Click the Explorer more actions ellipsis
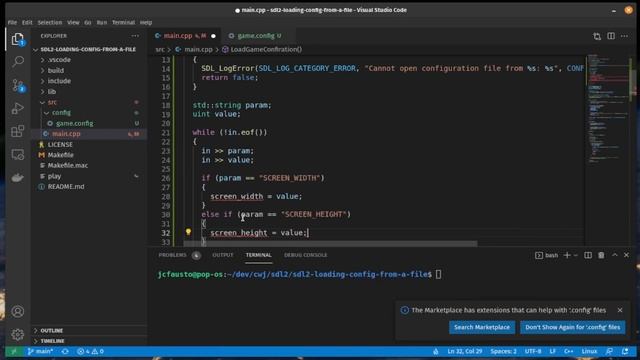Screen dimensions: 640x360 [x=135, y=36]
